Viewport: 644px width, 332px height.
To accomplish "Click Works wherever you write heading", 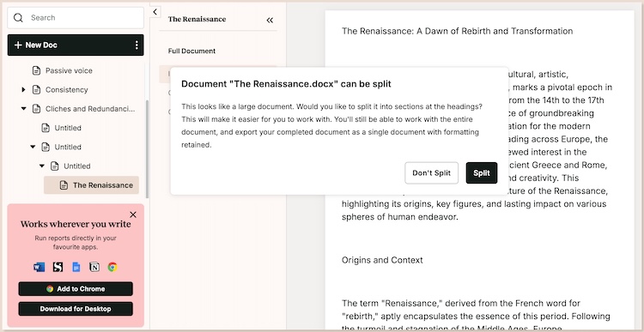I will [x=76, y=224].
